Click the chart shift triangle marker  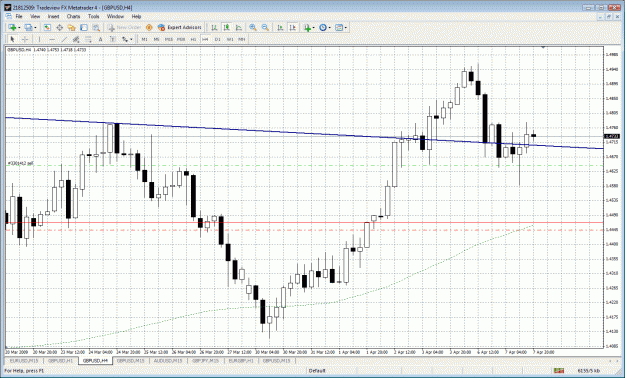pyautogui.click(x=543, y=47)
